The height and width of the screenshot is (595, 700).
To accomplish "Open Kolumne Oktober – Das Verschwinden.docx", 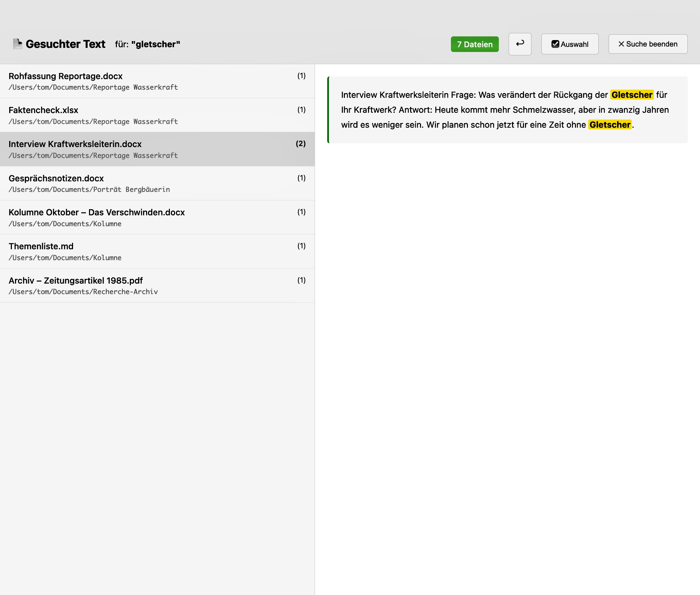I will point(157,217).
